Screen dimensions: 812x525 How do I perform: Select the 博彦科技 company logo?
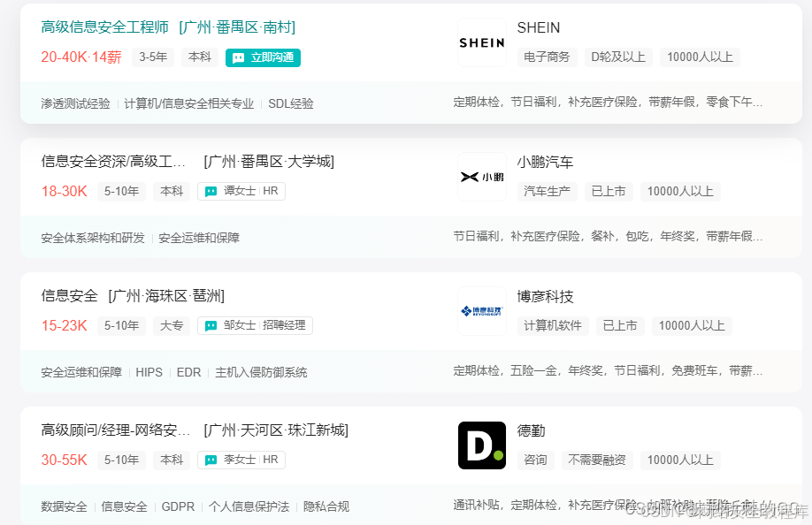click(x=481, y=310)
